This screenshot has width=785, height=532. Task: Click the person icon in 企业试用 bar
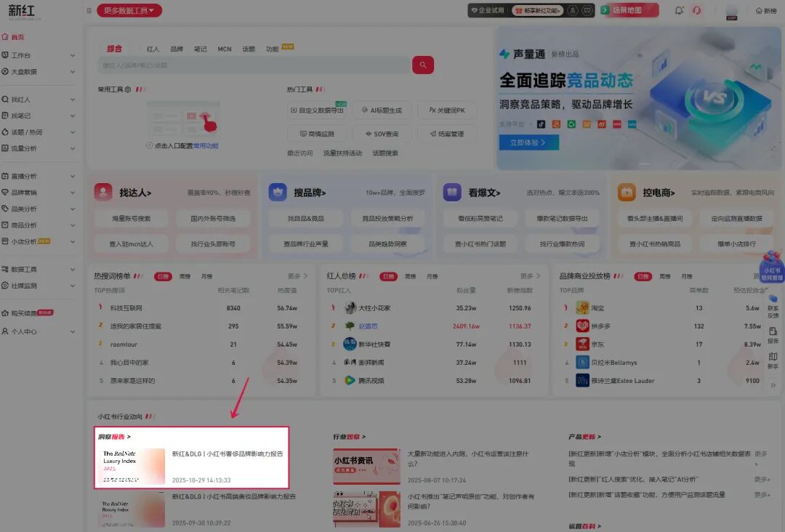point(573,10)
